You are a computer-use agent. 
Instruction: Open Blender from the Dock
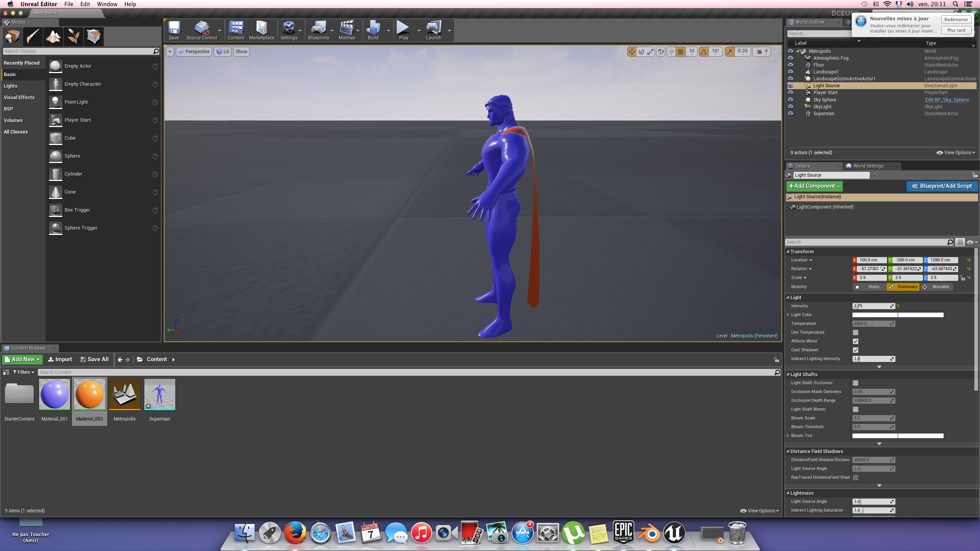click(x=648, y=532)
